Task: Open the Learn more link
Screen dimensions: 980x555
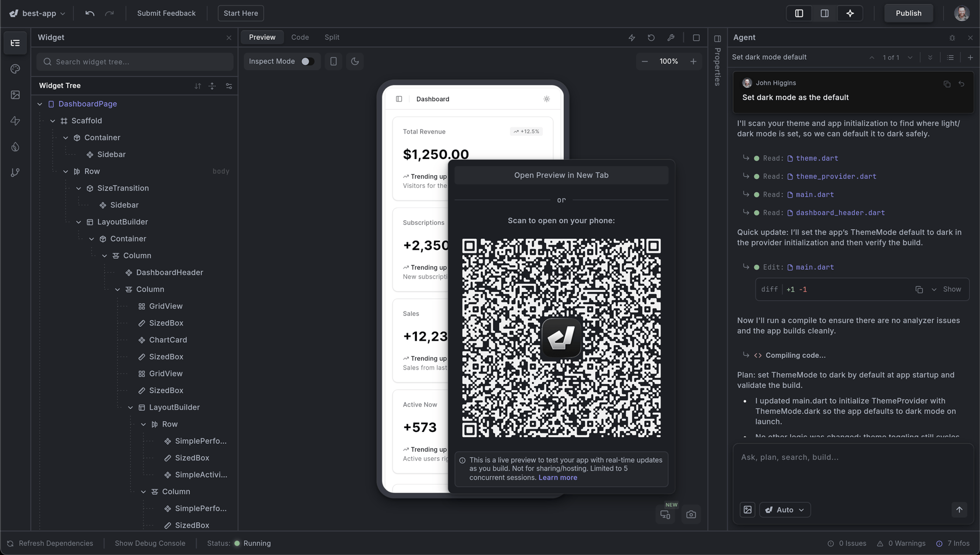Action: [558, 477]
